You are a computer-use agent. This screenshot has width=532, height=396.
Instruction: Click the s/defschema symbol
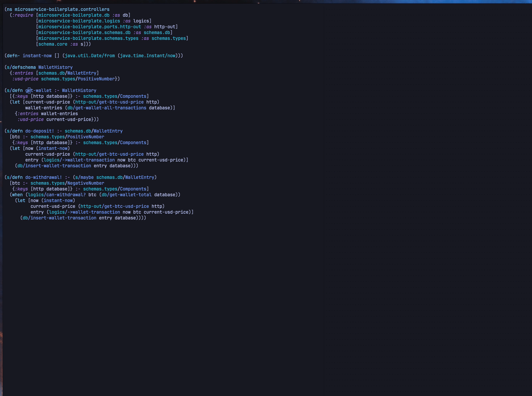click(21, 67)
